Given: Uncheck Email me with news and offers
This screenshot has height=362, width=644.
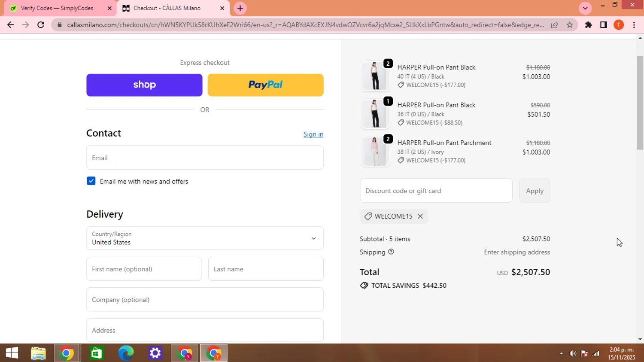Looking at the screenshot, I should pos(91,181).
